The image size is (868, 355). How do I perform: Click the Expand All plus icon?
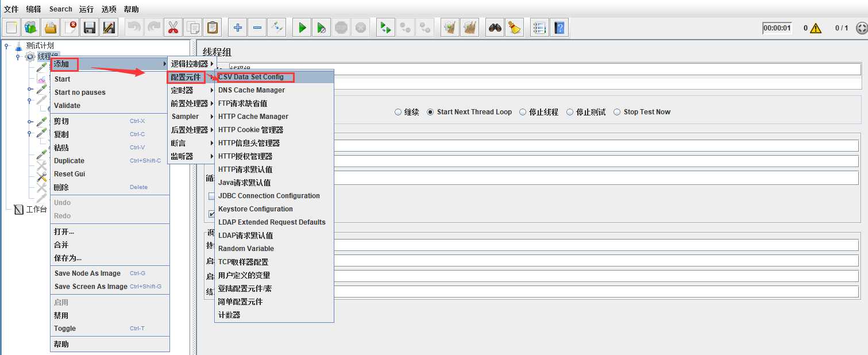[x=238, y=27]
